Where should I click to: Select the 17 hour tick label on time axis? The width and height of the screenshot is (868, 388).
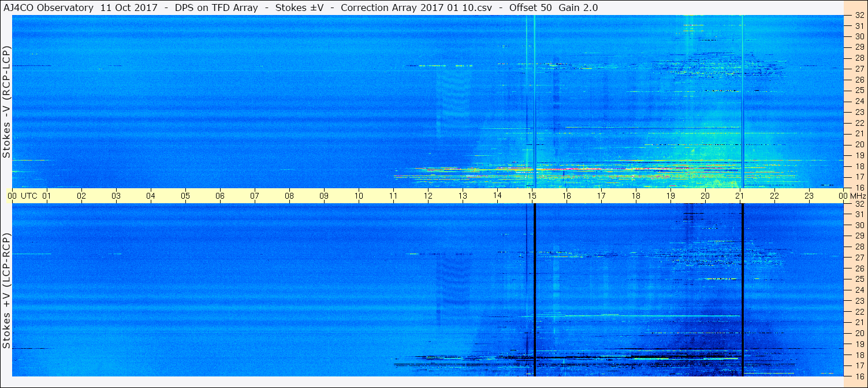click(x=601, y=196)
